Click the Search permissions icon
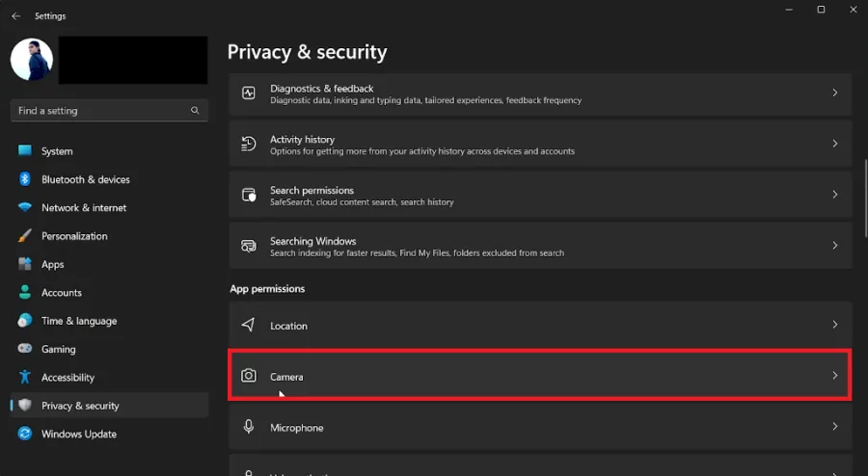Screen dimensions: 868x476 (x=249, y=195)
